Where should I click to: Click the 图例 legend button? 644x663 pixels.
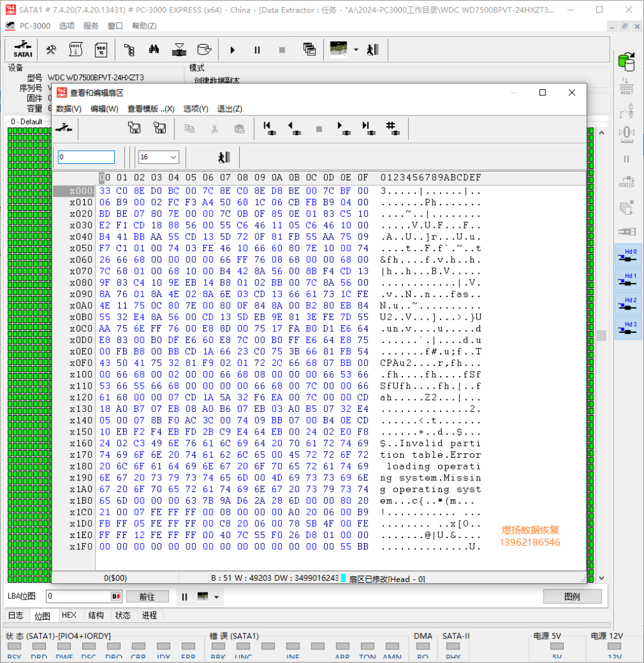[x=572, y=596]
